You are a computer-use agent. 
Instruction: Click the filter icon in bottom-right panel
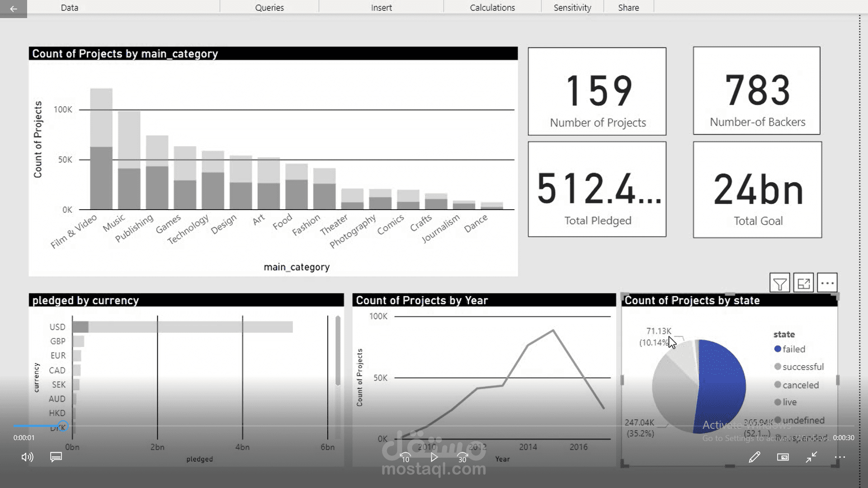[x=780, y=282]
